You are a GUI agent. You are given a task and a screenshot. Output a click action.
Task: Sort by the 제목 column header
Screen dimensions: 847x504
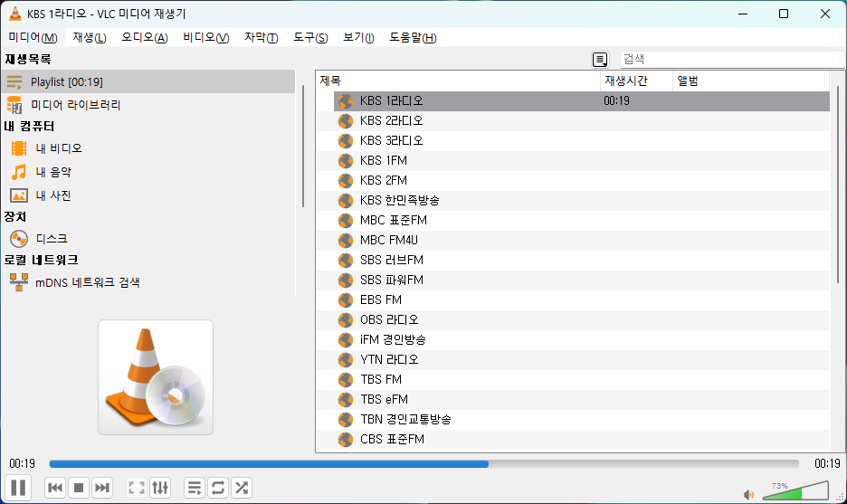(x=458, y=81)
